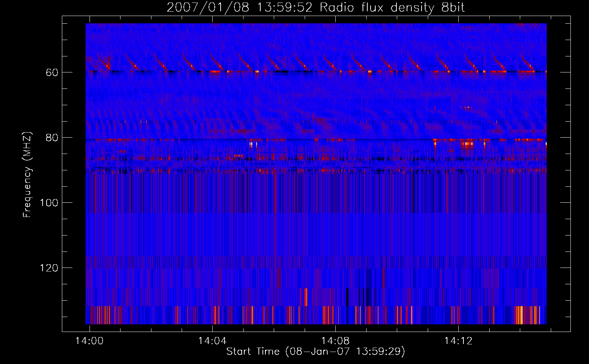
Task: Click the 14:00 time tick label
Action: [x=89, y=341]
